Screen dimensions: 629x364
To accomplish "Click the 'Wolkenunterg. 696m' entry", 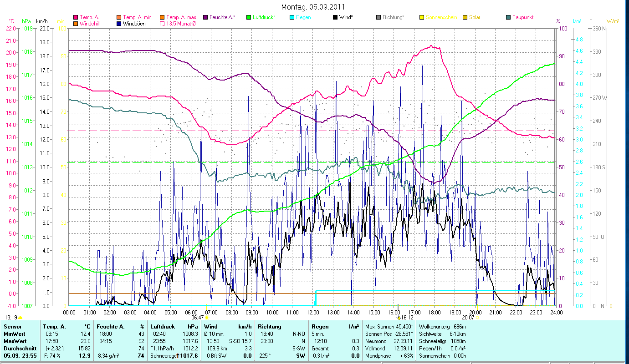I will [x=442, y=327].
